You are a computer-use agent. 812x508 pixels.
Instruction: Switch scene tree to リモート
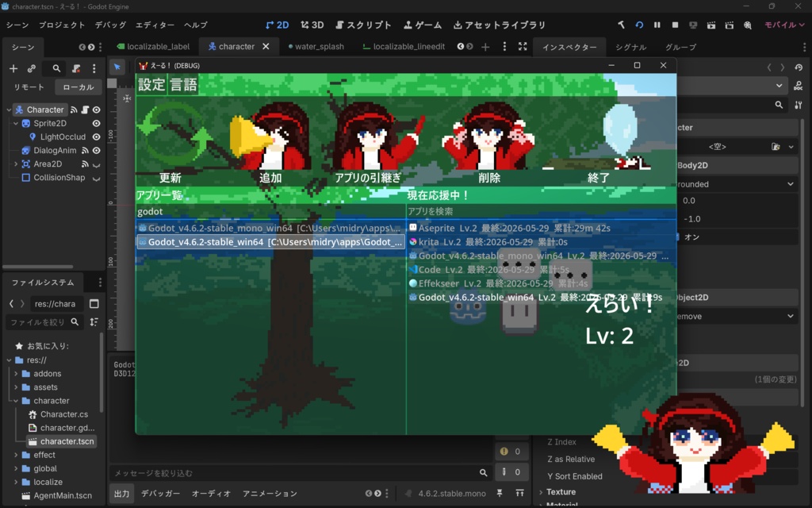click(29, 87)
